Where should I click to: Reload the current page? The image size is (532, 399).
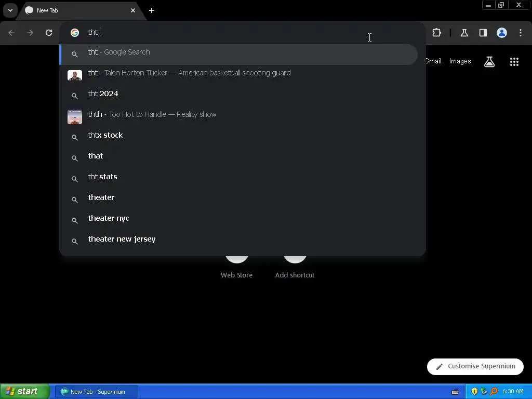[49, 33]
